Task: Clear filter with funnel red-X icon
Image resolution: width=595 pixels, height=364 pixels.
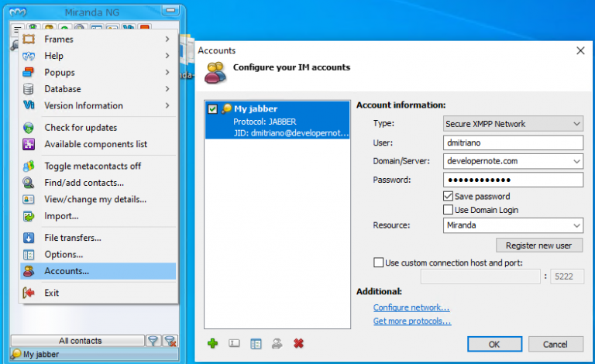Action: (x=170, y=341)
